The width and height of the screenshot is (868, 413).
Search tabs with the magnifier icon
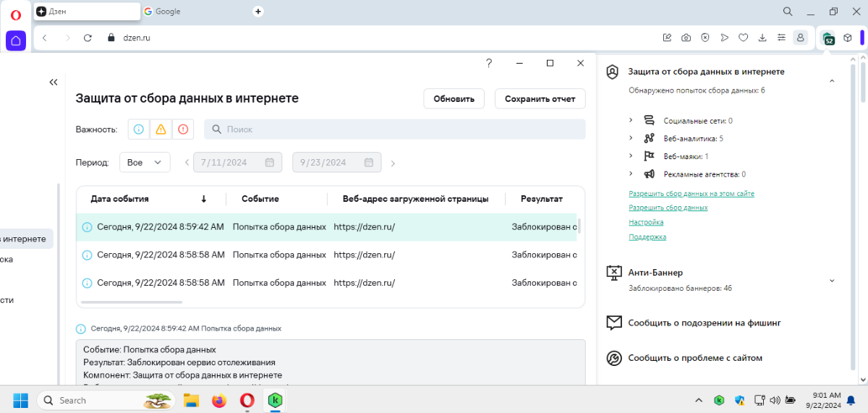coord(788,12)
